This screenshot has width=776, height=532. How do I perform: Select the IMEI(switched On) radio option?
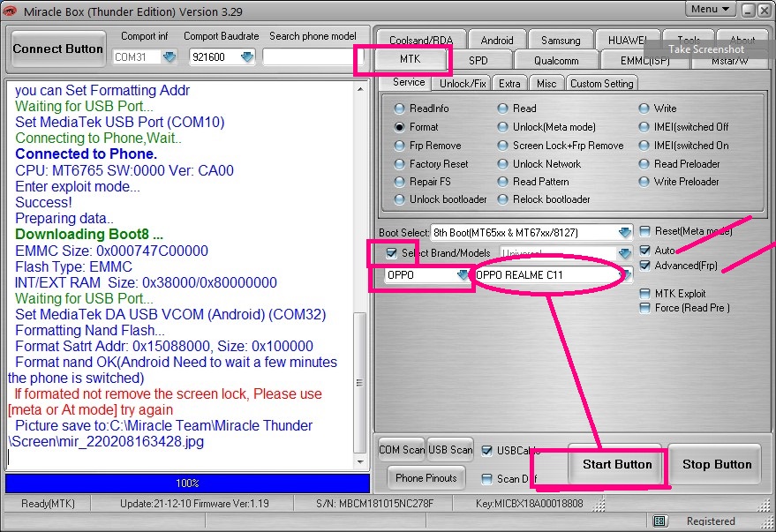[x=644, y=146]
